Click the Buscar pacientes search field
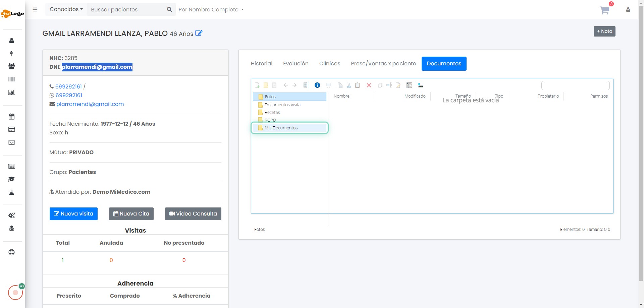Screen dimensions: 644x308 [x=125, y=9]
